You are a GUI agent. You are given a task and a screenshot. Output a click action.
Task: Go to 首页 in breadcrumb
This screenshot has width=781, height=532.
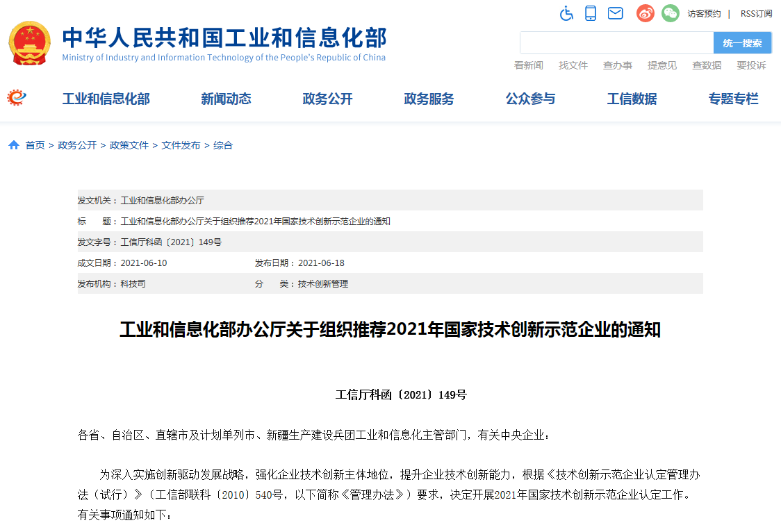[35, 145]
